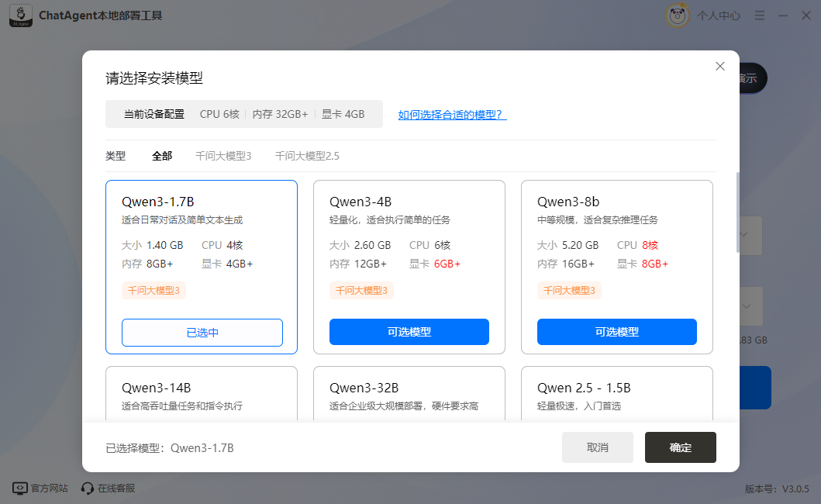Click the panda user avatar icon
The width and height of the screenshot is (821, 504).
tap(677, 16)
